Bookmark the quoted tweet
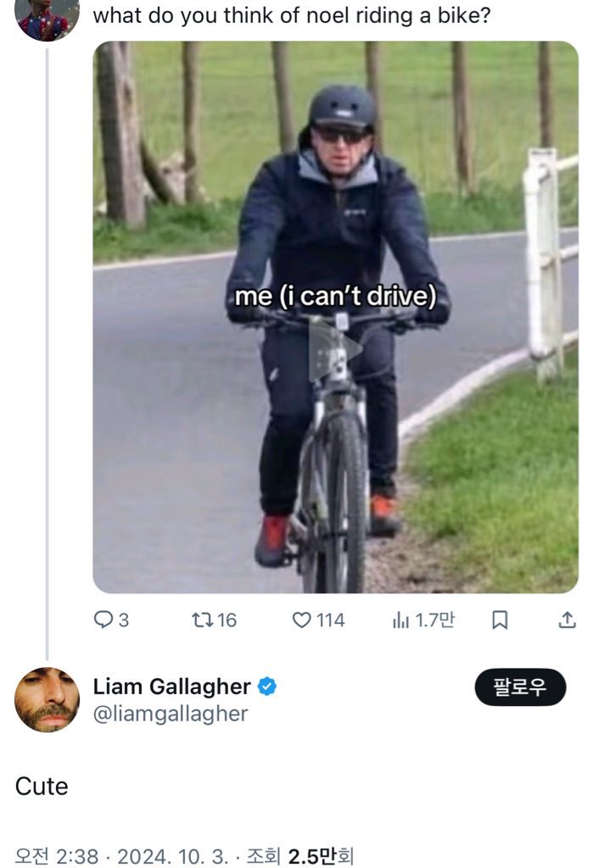The width and height of the screenshot is (593, 868). pyautogui.click(x=500, y=620)
